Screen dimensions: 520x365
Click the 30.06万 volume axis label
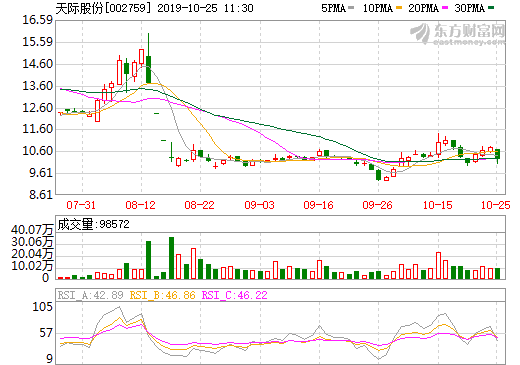point(32,242)
